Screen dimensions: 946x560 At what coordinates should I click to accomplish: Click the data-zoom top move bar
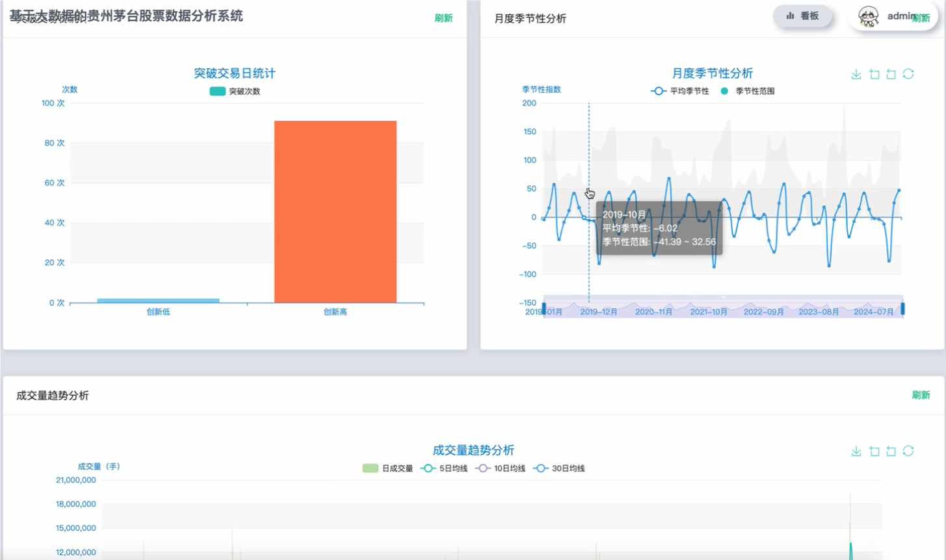[723, 298]
